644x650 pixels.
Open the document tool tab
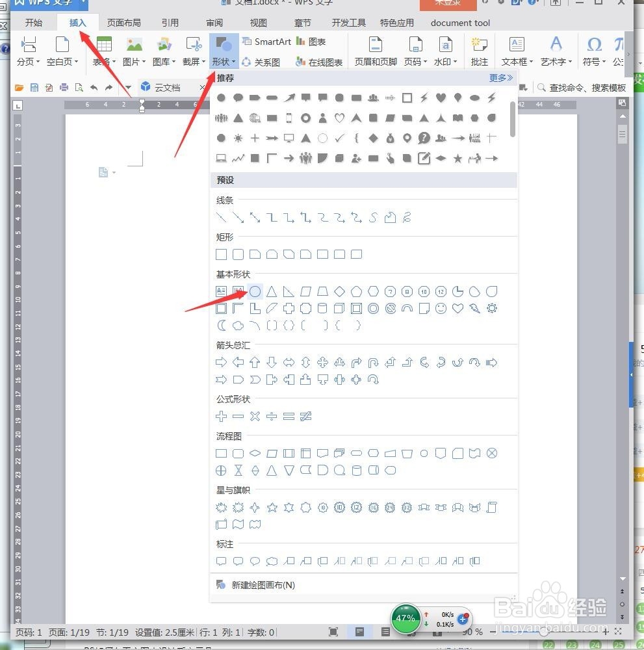point(460,23)
